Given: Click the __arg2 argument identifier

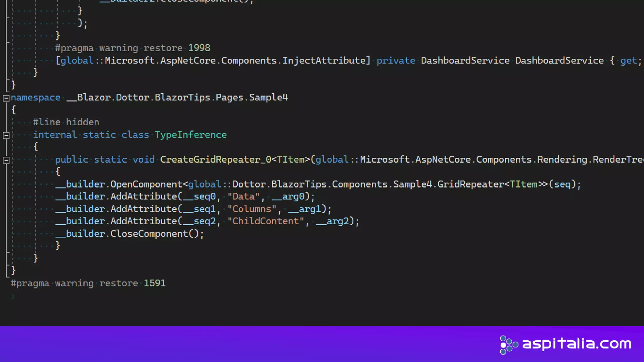Looking at the screenshot, I should (332, 221).
